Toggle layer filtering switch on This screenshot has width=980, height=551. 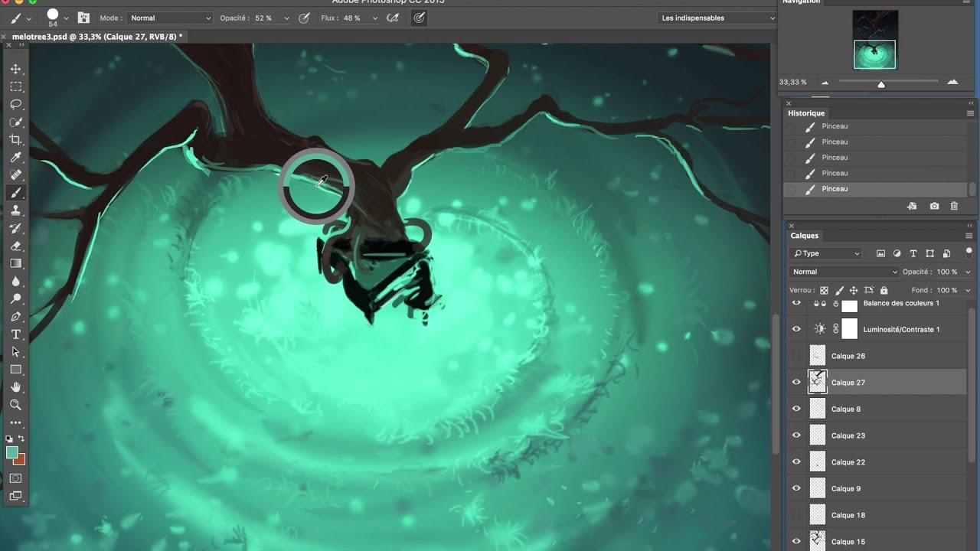pos(969,253)
